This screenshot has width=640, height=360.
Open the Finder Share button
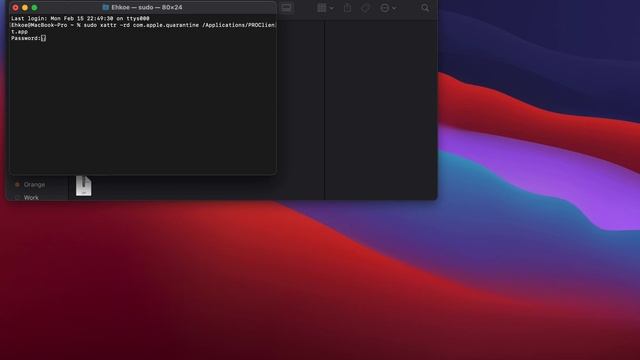pos(347,8)
